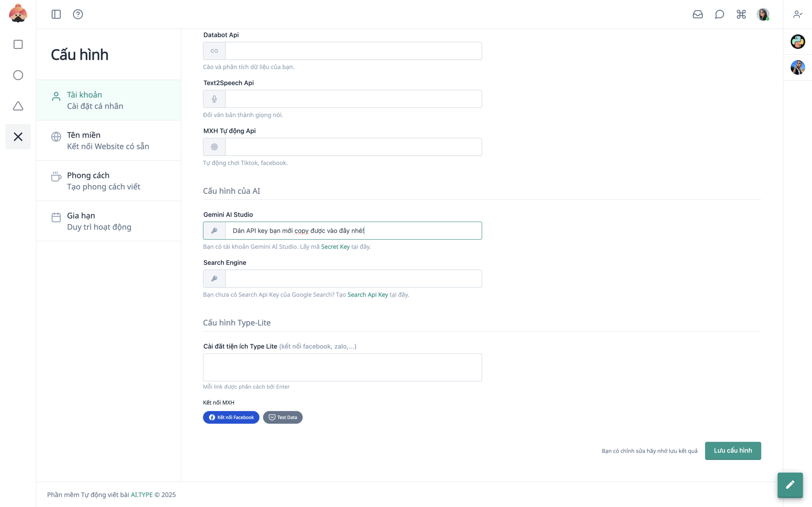The image size is (812, 507).
Task: Click the Test Data button
Action: click(283, 417)
